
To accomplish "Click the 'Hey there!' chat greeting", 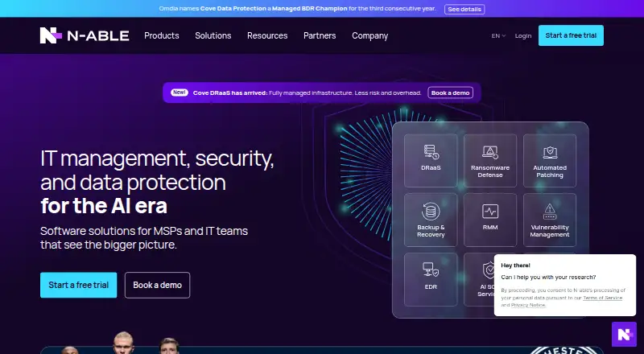I will [515, 265].
